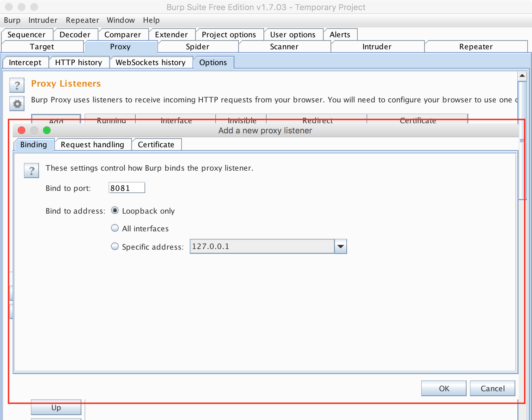Click the green zoom button of the dialog

tap(47, 130)
